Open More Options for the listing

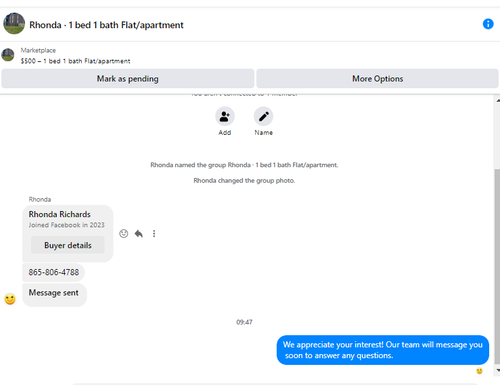[x=377, y=79]
